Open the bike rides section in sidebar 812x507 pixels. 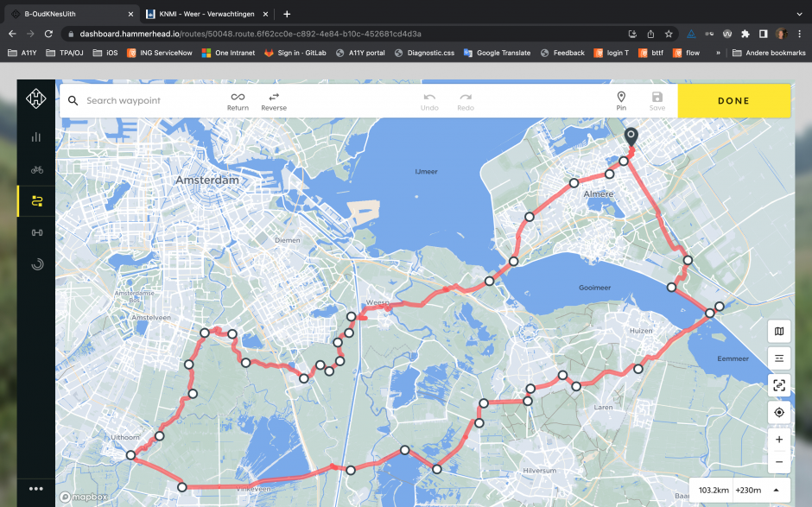36,169
